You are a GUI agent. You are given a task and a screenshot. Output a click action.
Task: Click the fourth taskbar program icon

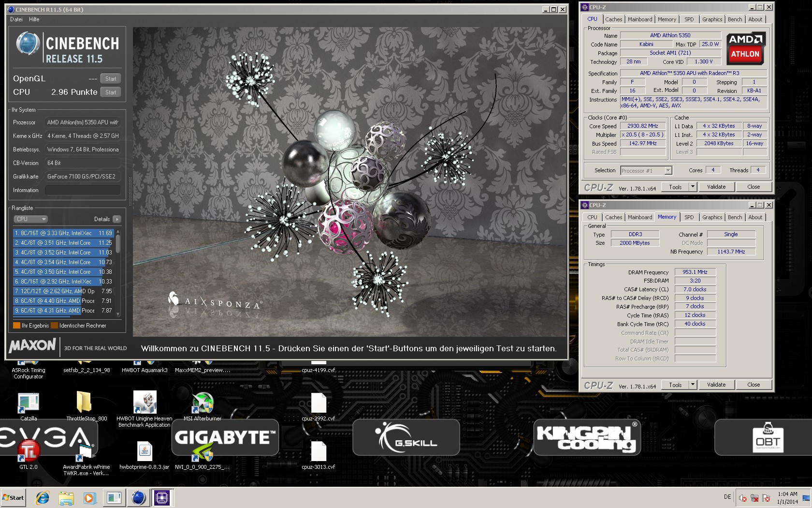pyautogui.click(x=114, y=498)
